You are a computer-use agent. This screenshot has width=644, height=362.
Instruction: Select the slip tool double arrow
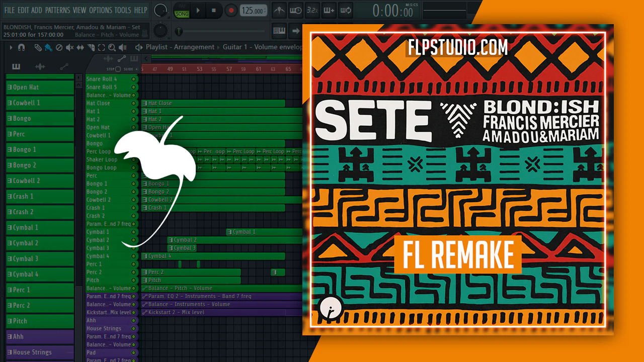(x=80, y=47)
